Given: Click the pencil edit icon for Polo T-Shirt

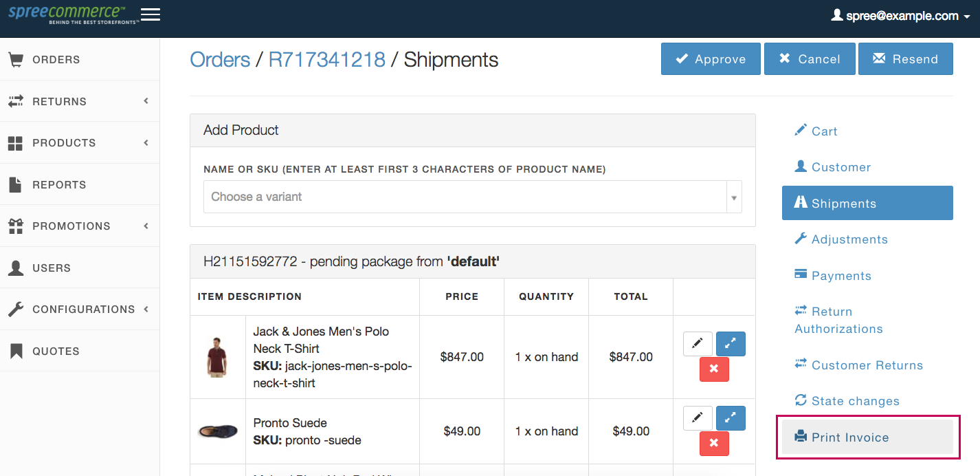Looking at the screenshot, I should click(698, 343).
